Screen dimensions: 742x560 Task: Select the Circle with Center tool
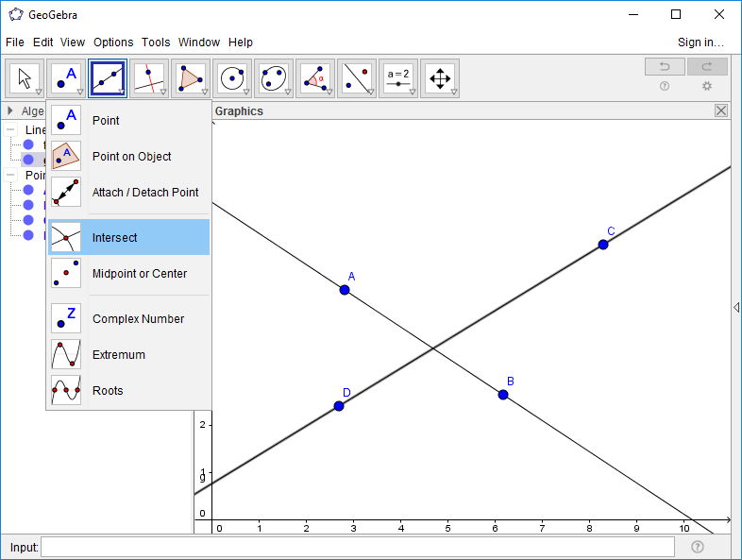point(232,78)
